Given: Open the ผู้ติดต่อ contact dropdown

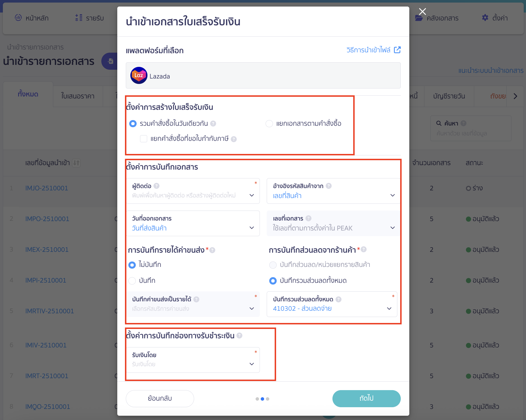Looking at the screenshot, I should (x=251, y=195).
